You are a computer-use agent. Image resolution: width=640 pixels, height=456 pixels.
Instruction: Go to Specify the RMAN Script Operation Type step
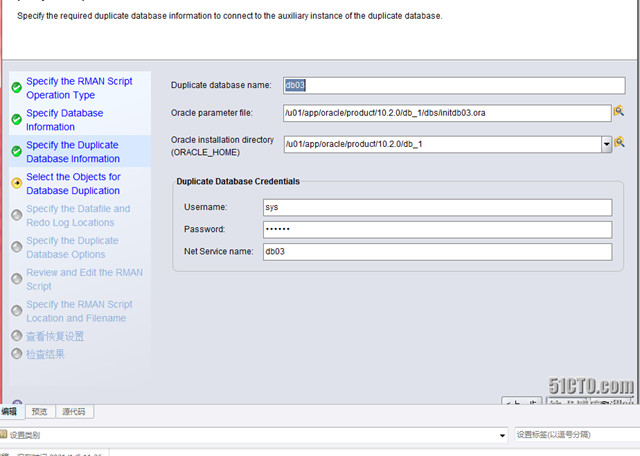(78, 88)
